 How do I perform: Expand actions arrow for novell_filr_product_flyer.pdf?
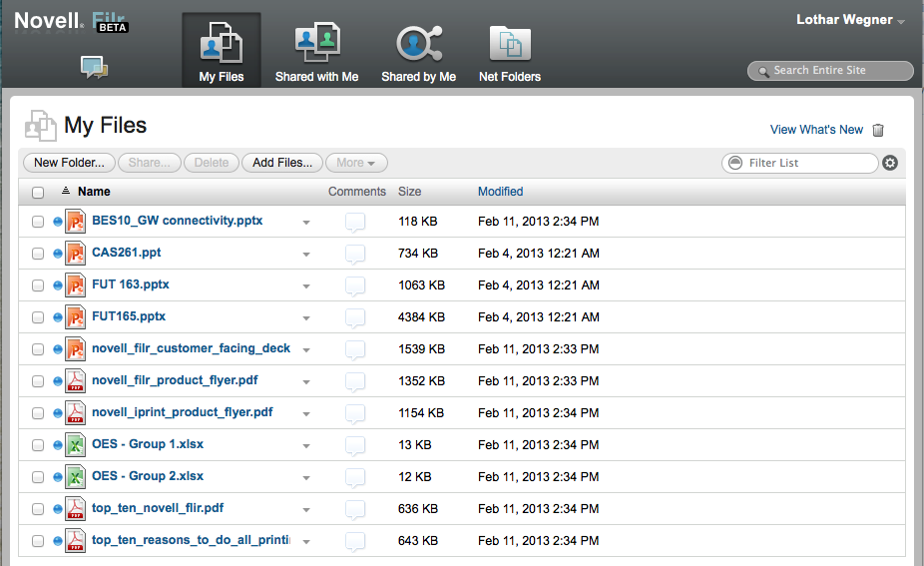[306, 382]
